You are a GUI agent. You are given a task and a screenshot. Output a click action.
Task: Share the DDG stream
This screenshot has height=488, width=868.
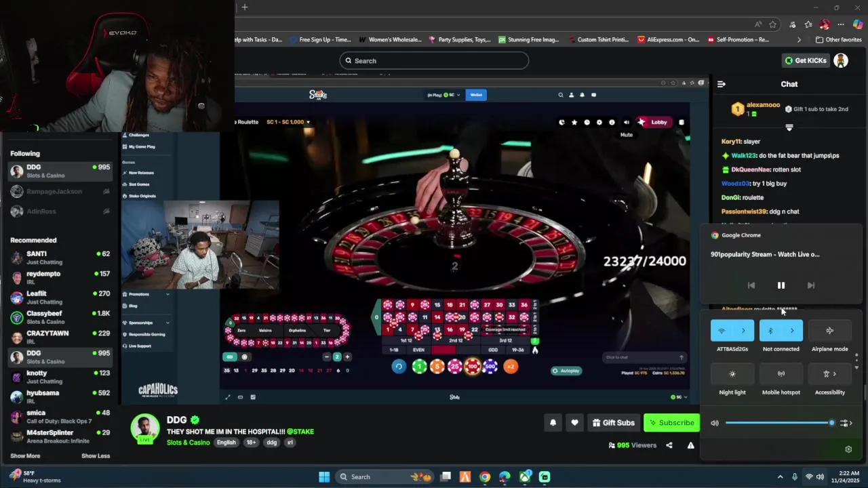[x=669, y=445]
